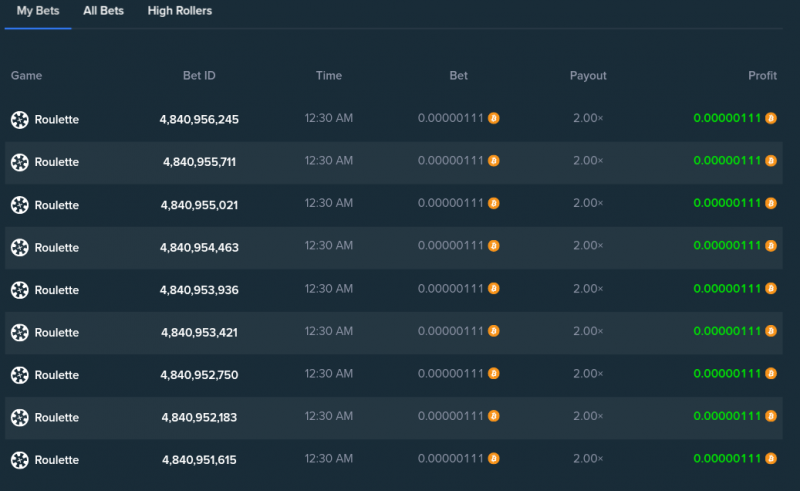Viewport: 800px width, 491px height.
Task: Click roulette icon for bet 4,840,953,421
Action: tap(20, 333)
